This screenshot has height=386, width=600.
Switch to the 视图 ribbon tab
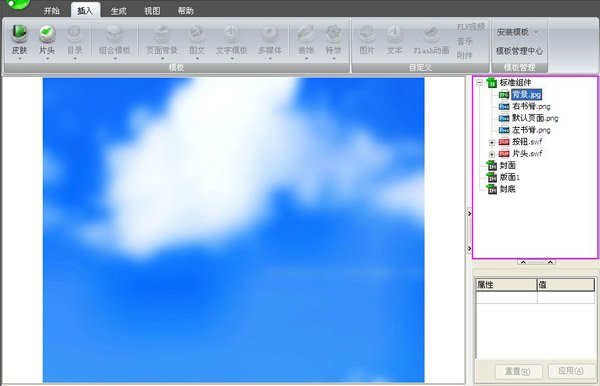pyautogui.click(x=152, y=11)
